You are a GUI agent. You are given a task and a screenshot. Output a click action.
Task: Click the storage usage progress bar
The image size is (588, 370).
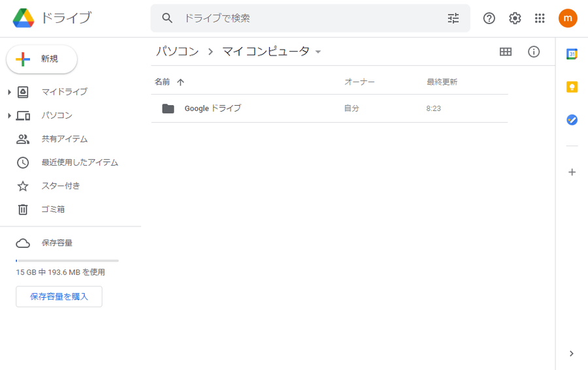click(67, 260)
